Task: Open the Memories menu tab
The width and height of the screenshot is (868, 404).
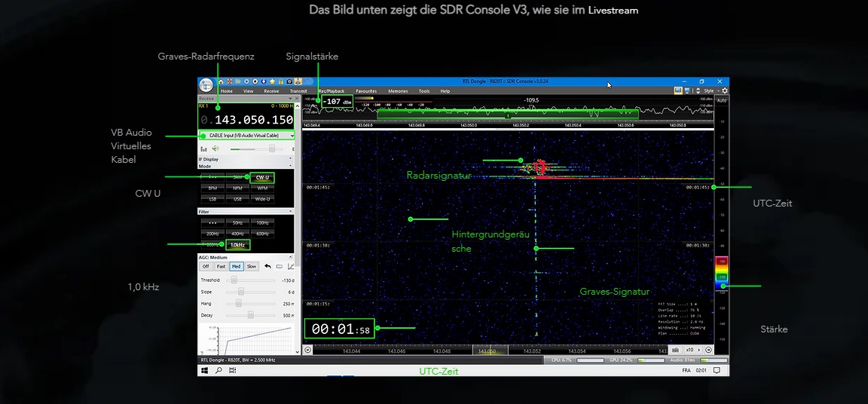Action: [x=398, y=90]
